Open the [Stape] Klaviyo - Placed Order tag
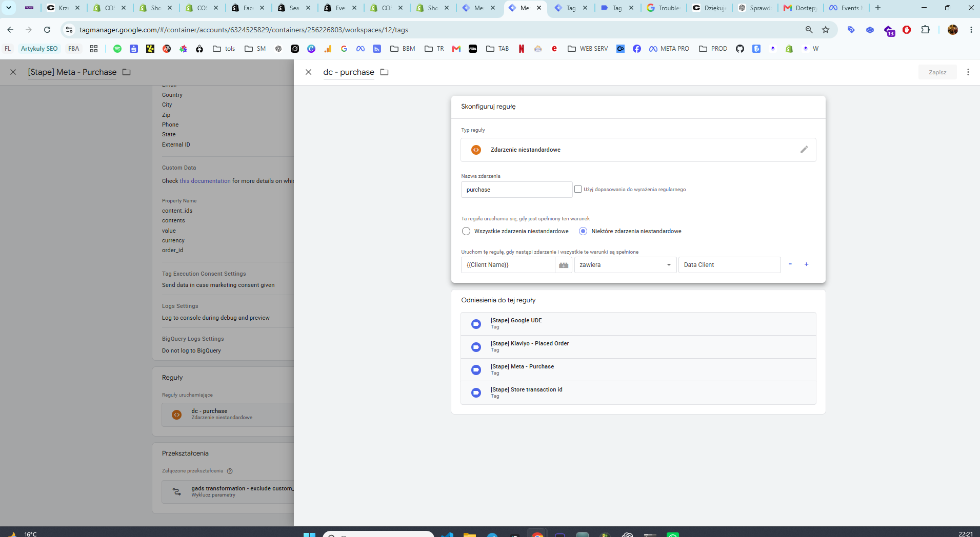Image resolution: width=980 pixels, height=537 pixels. point(638,347)
